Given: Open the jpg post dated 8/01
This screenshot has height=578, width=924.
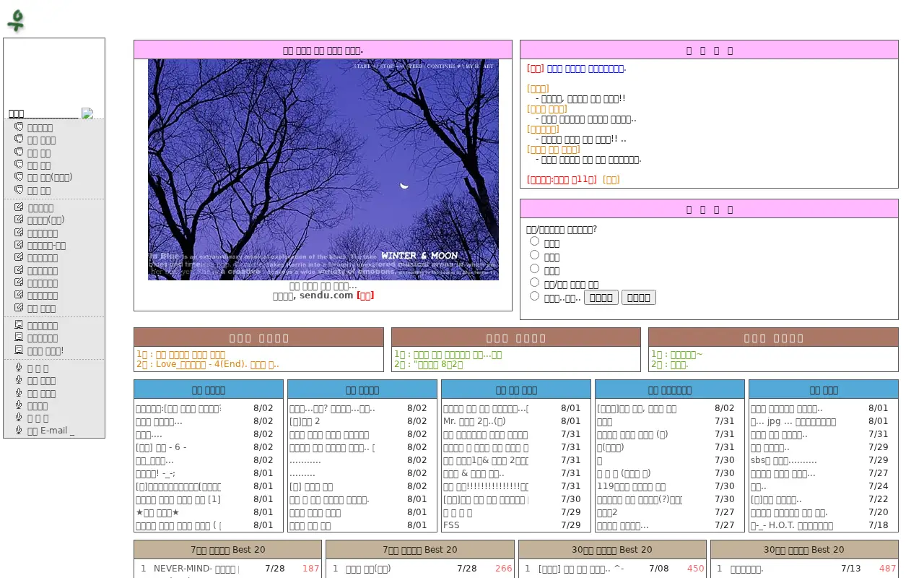Looking at the screenshot, I should pyautogui.click(x=793, y=421).
